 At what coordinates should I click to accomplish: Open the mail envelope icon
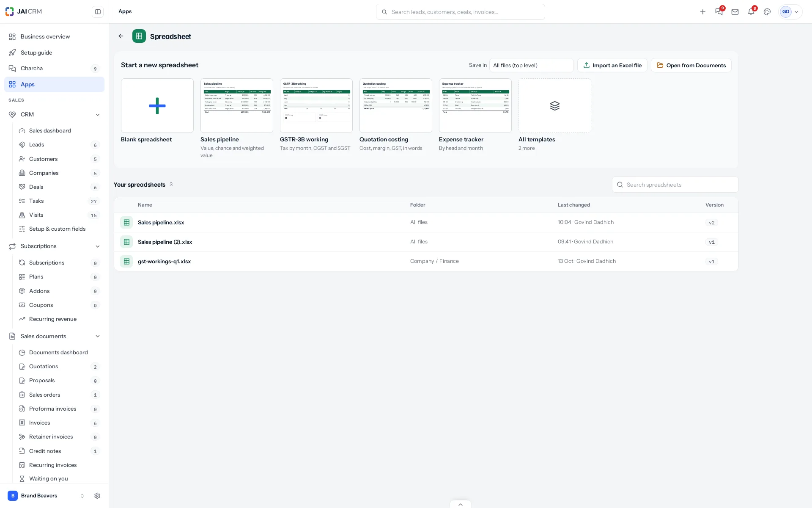coord(735,12)
